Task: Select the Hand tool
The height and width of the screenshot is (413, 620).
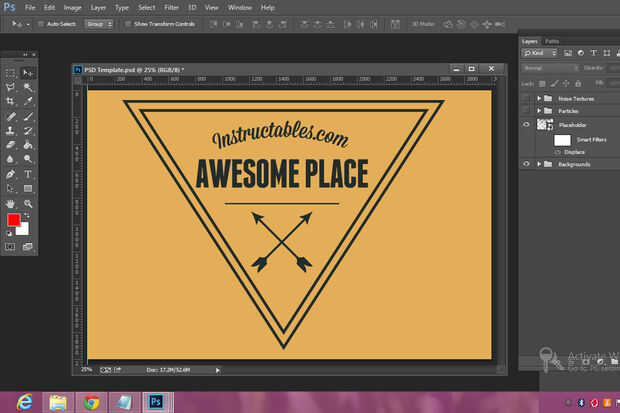Action: click(x=11, y=203)
